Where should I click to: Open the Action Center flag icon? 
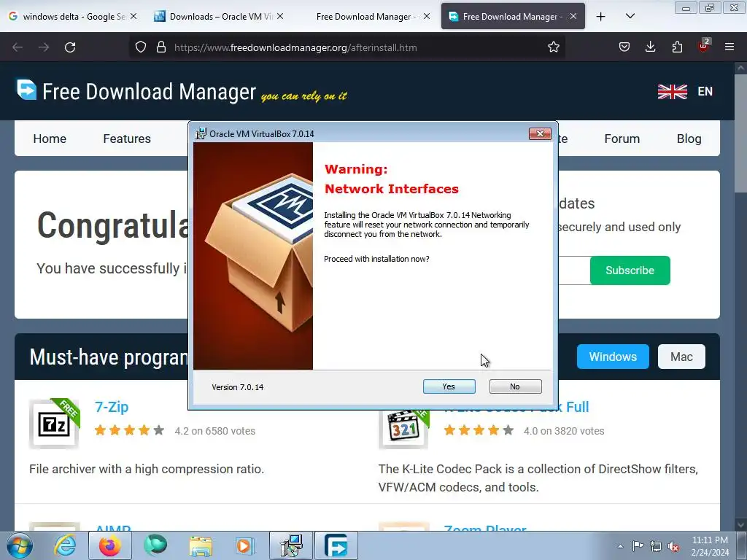[638, 546]
